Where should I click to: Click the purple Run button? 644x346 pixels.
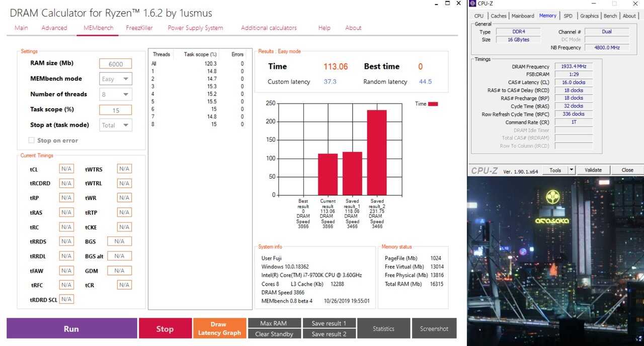(71, 328)
